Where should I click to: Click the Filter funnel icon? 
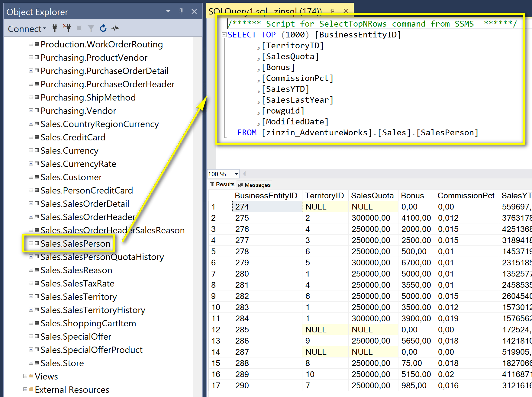tap(91, 28)
